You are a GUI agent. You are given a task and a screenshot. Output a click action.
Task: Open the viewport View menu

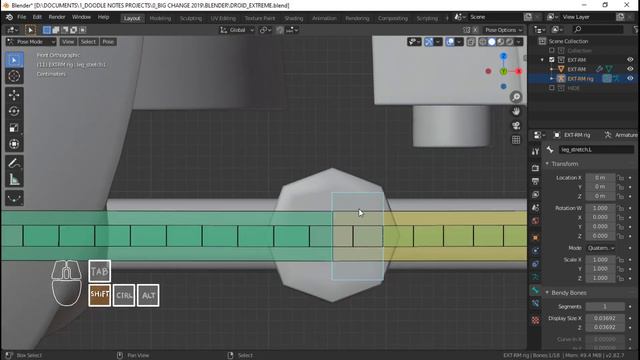pos(68,42)
